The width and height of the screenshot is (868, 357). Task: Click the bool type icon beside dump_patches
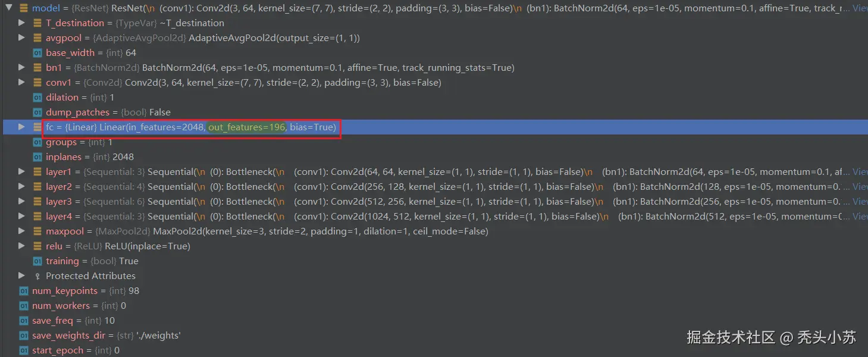point(37,112)
